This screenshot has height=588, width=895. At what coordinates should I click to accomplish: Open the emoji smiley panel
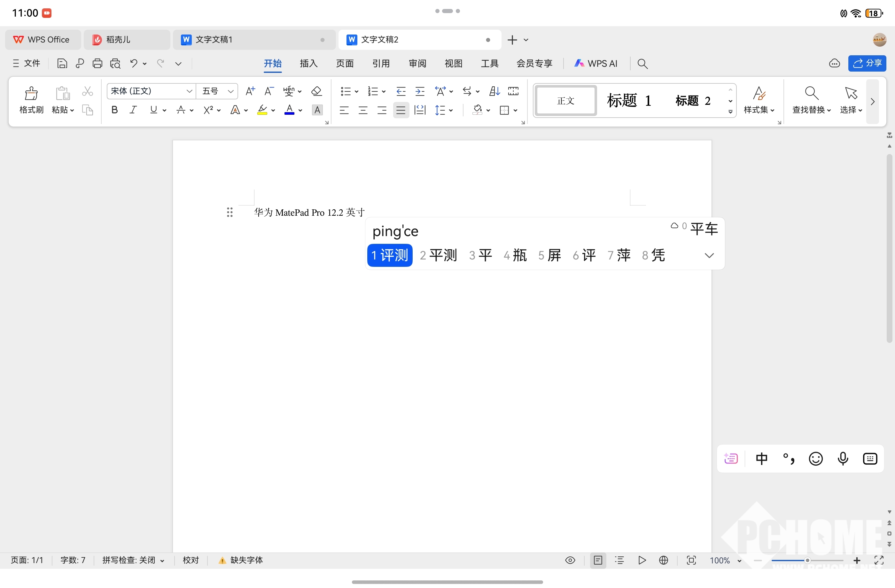pyautogui.click(x=816, y=459)
